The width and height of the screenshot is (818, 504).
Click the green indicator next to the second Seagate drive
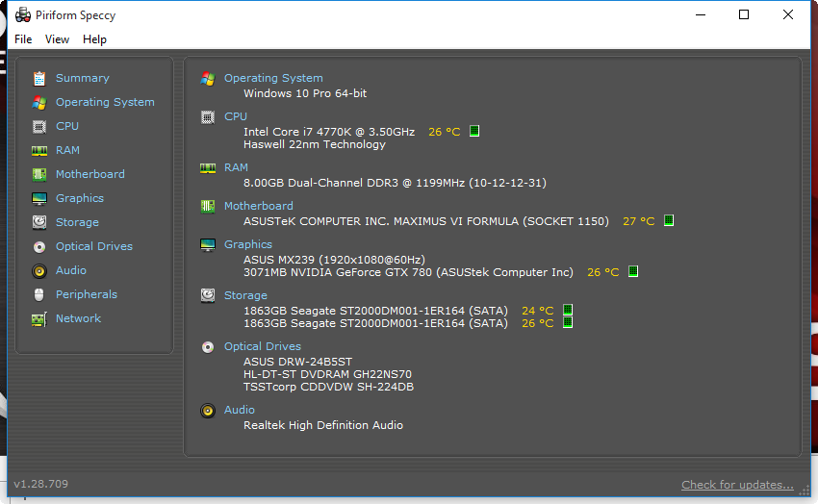tap(568, 322)
